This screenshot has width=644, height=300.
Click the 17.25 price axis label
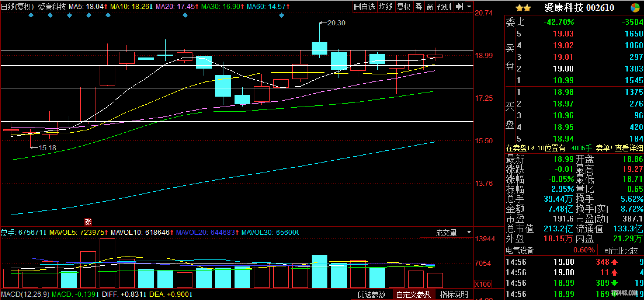(x=484, y=98)
